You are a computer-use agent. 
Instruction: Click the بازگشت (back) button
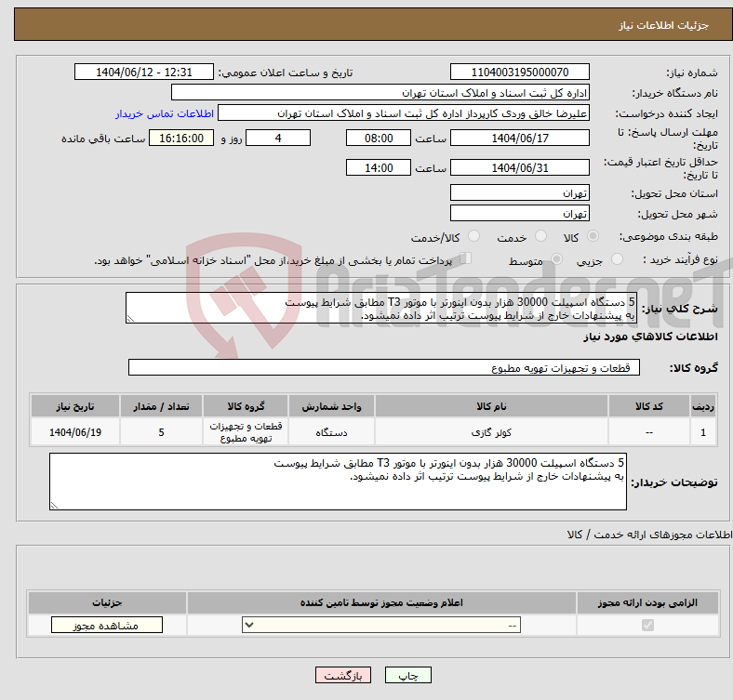coord(343,677)
